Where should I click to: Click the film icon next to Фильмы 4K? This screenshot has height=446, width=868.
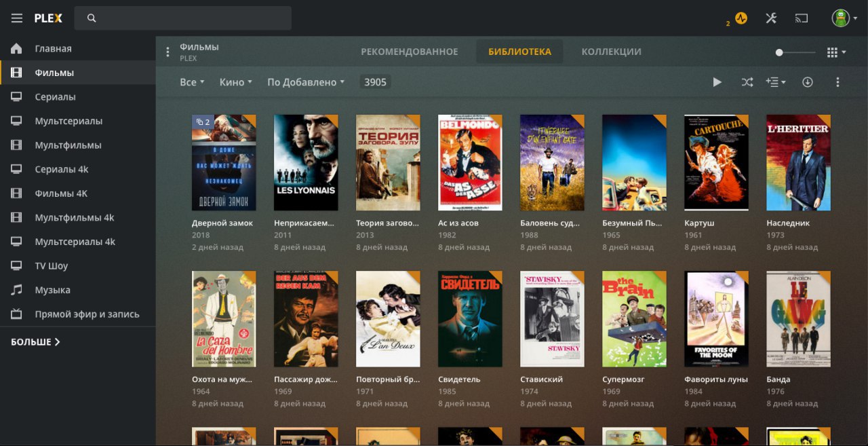17,193
